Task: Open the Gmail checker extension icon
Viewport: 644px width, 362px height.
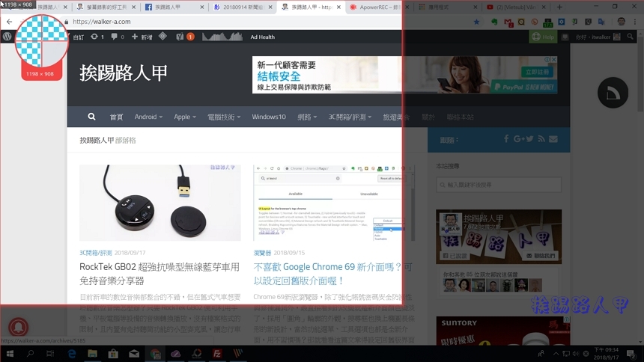Action: click(x=508, y=22)
